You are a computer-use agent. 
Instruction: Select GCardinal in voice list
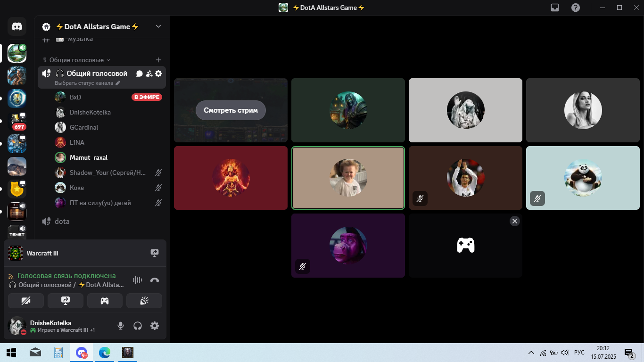click(108, 127)
